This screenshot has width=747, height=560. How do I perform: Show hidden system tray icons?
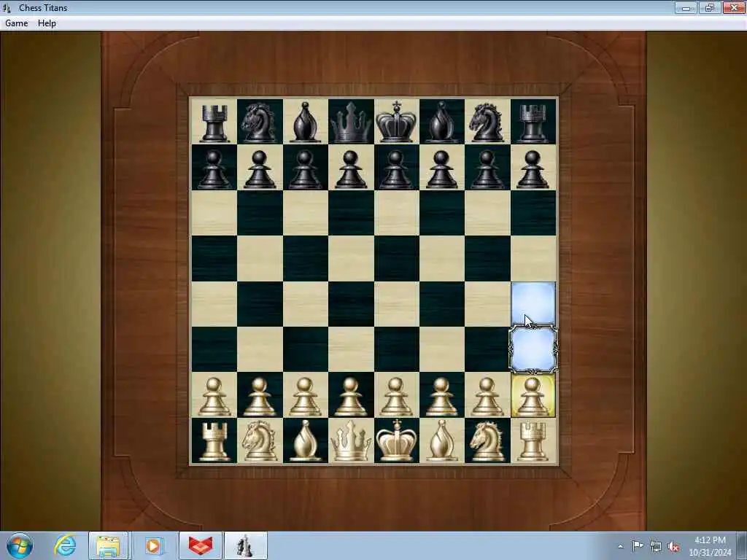pyautogui.click(x=620, y=546)
